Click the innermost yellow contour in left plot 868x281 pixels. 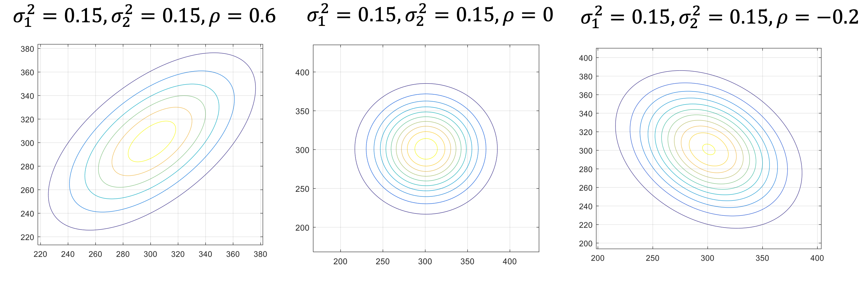[x=176, y=130]
